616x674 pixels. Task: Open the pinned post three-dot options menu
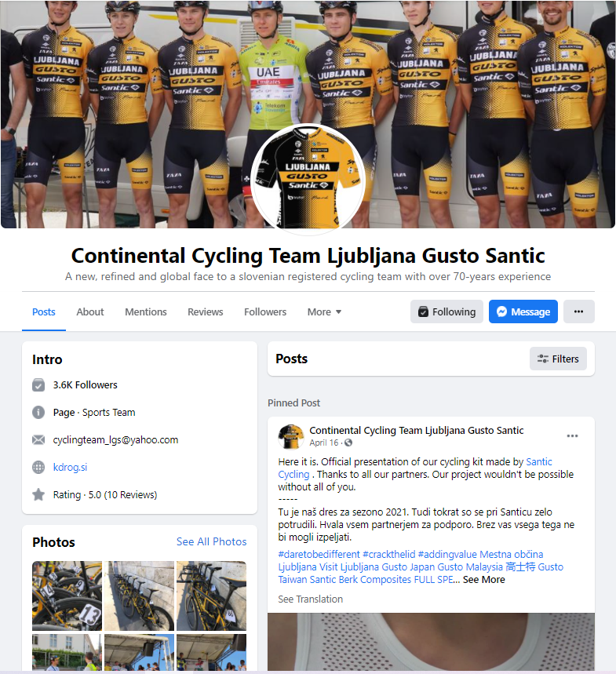click(x=572, y=436)
